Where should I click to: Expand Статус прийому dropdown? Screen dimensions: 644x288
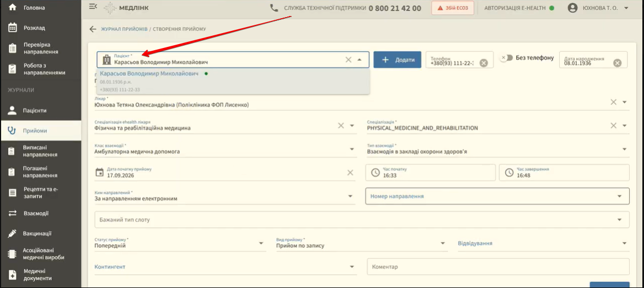tap(261, 243)
